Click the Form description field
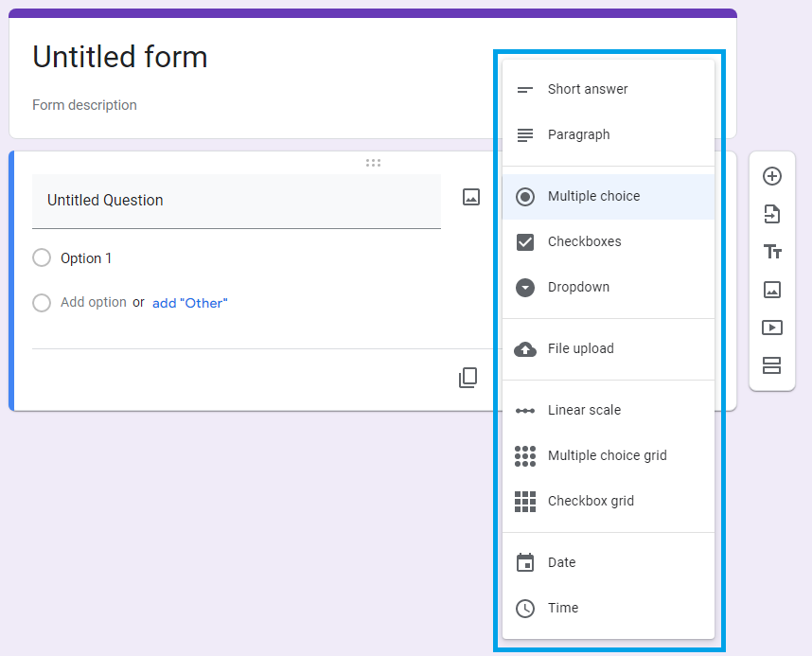 (84, 105)
